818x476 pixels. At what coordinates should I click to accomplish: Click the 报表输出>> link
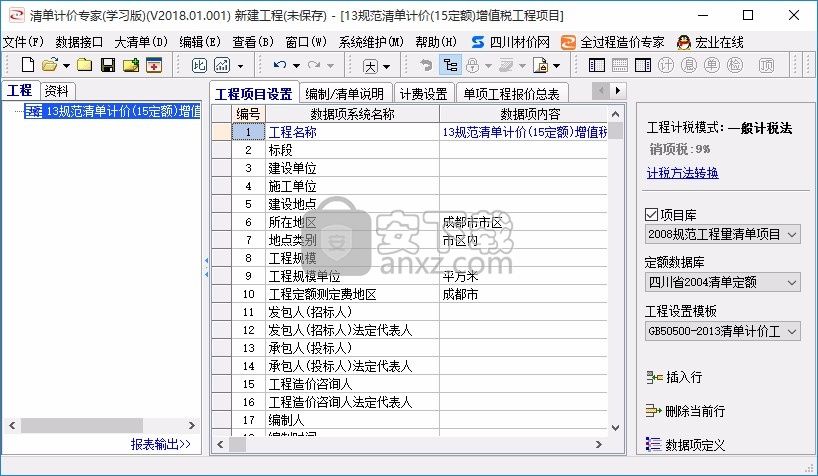(161, 444)
